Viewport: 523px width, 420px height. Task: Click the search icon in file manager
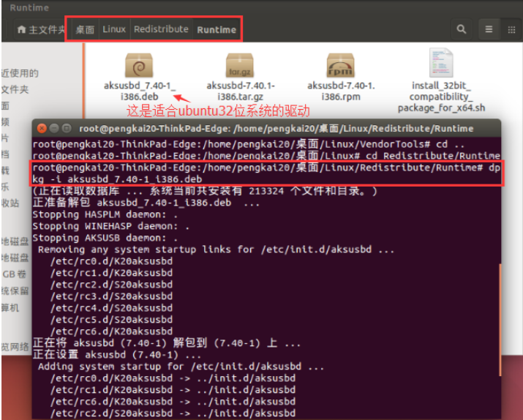(x=462, y=29)
